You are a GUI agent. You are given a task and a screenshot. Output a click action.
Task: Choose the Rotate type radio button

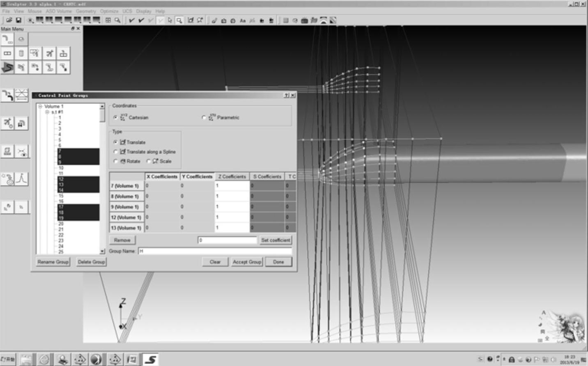pyautogui.click(x=115, y=161)
